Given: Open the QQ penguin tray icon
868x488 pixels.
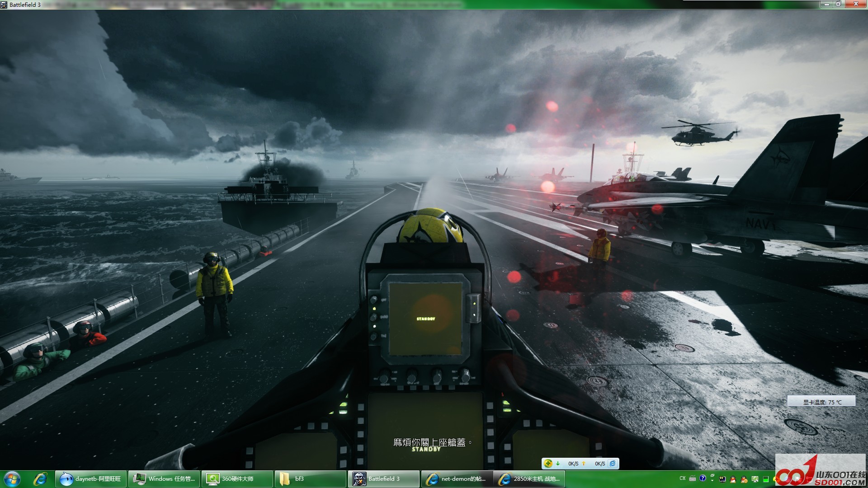Looking at the screenshot, I should (x=733, y=479).
